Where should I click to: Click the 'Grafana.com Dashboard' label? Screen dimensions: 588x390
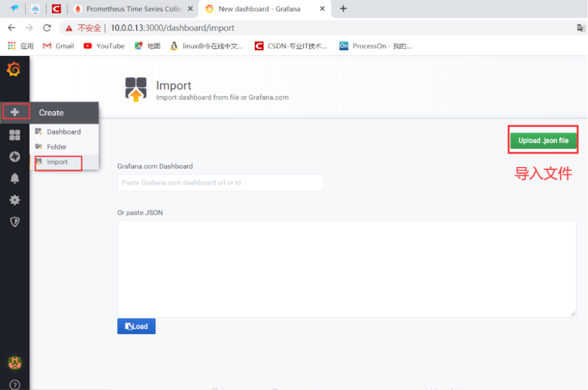155,166
